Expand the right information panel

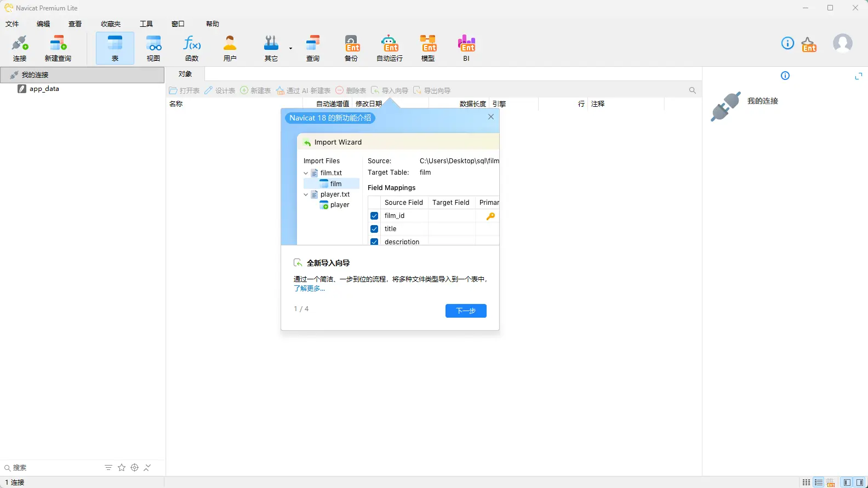(x=859, y=76)
